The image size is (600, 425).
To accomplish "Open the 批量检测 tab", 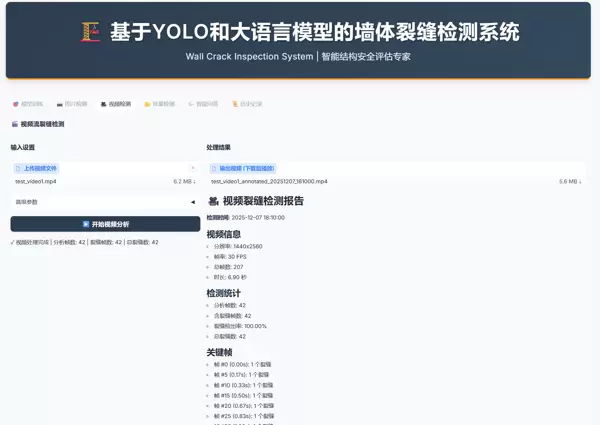I will click(x=159, y=103).
